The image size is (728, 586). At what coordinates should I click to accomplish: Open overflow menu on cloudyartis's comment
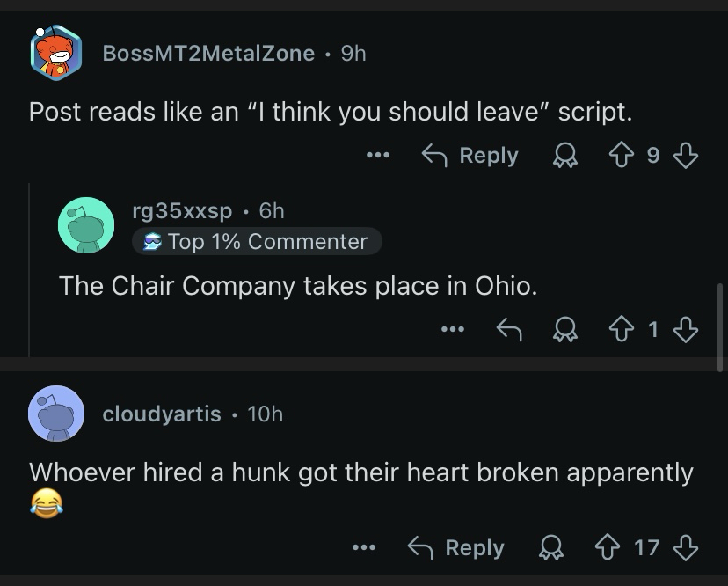click(363, 547)
